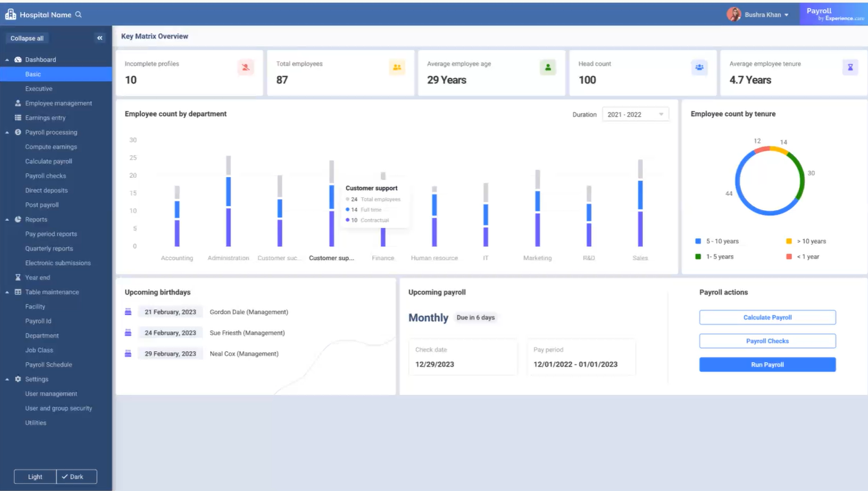Collapse sidebar with double chevron icon
Viewport: 868px width, 491px height.
[x=100, y=38]
